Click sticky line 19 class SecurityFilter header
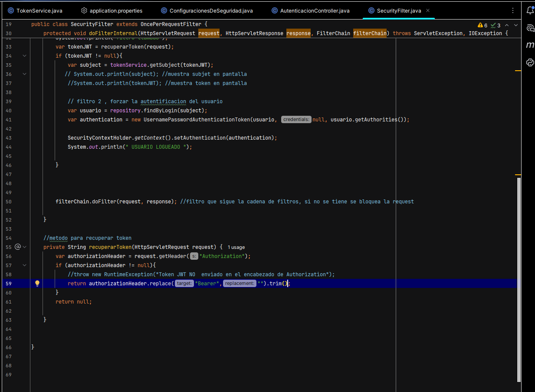This screenshot has height=392, width=535. [119, 24]
